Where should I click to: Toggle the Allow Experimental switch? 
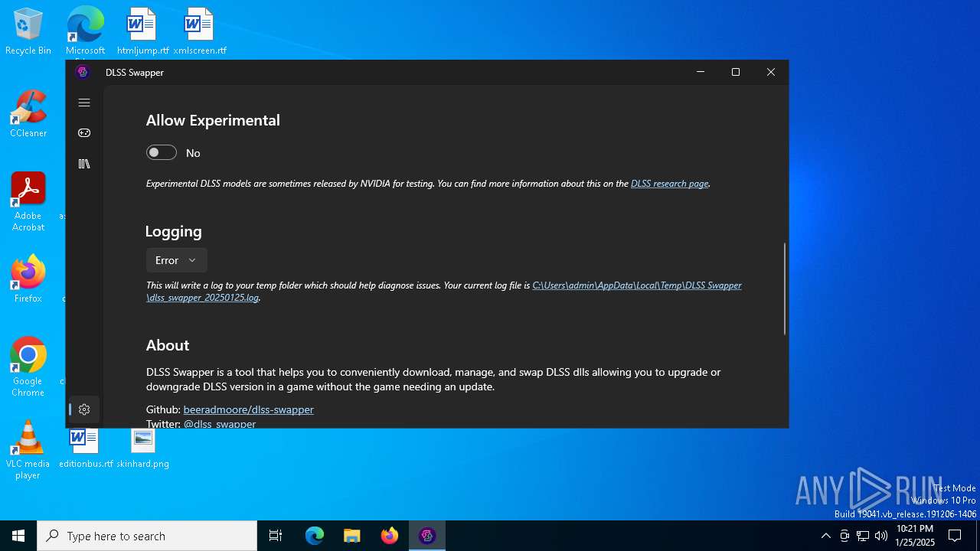[162, 152]
